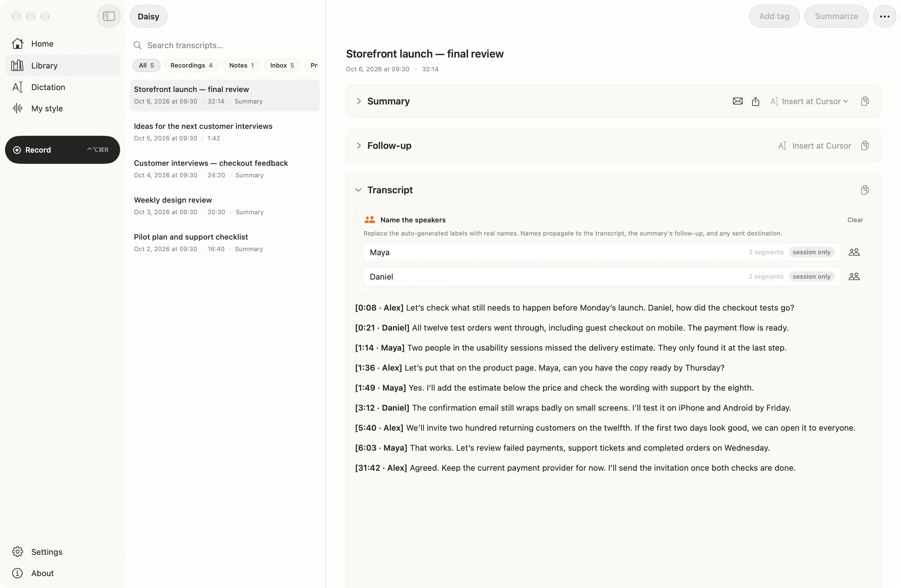The height and width of the screenshot is (588, 901).
Task: Open Settings from the sidebar
Action: 63,552
